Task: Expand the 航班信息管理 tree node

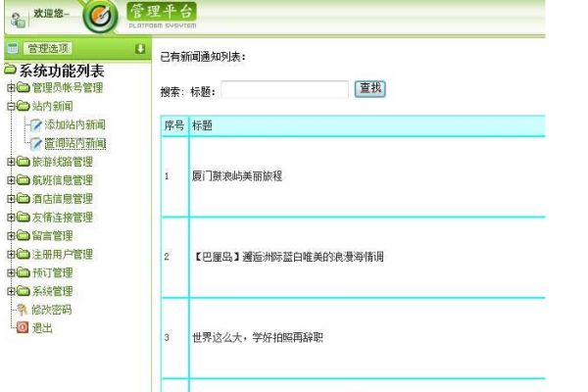Action: pos(11,180)
